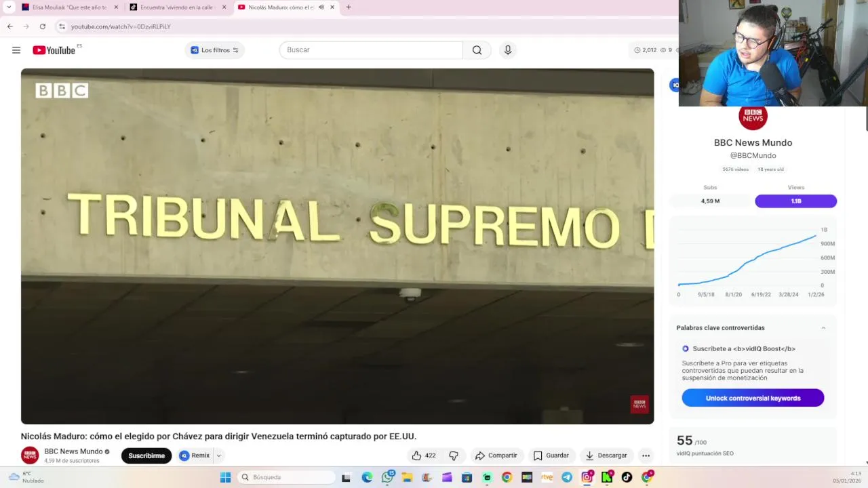Start voice search with the microphone icon
Viewport: 868px width, 488px height.
(x=508, y=50)
